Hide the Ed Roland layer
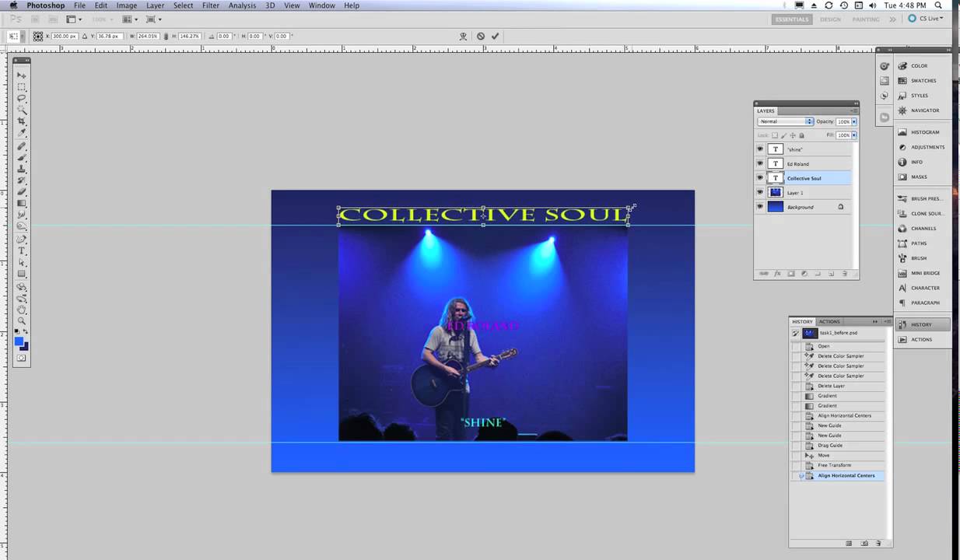The height and width of the screenshot is (560, 960). click(x=760, y=163)
